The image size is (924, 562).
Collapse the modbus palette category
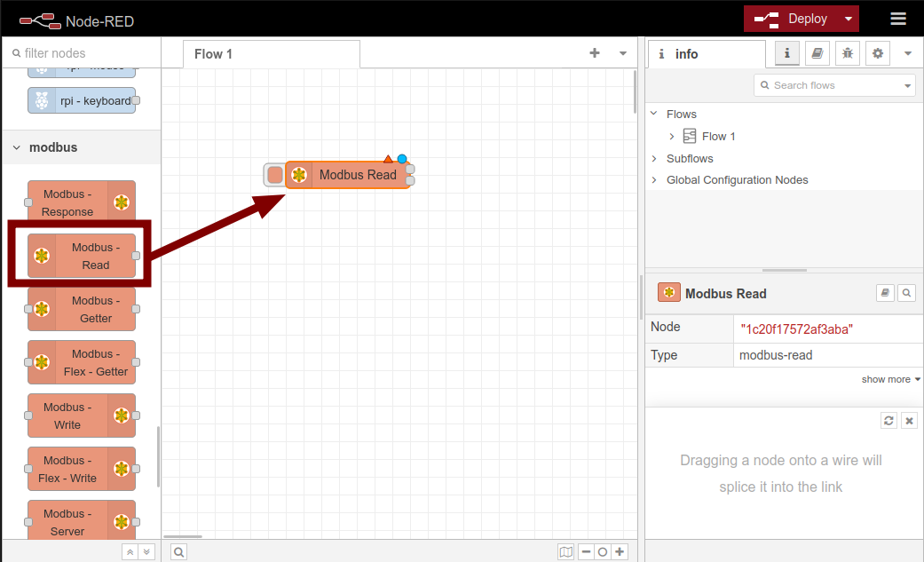[x=17, y=147]
